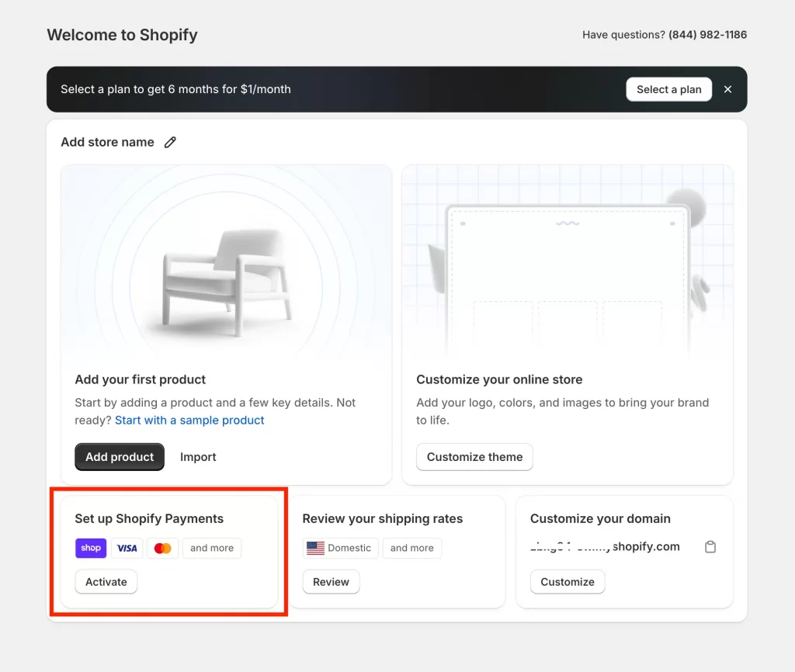795x672 pixels.
Task: Click the Add product button
Action: [120, 456]
